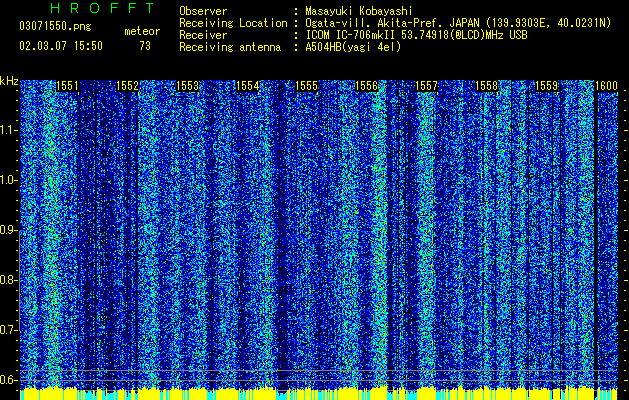
Task: Click the Receiving Location label
Action: (233, 23)
